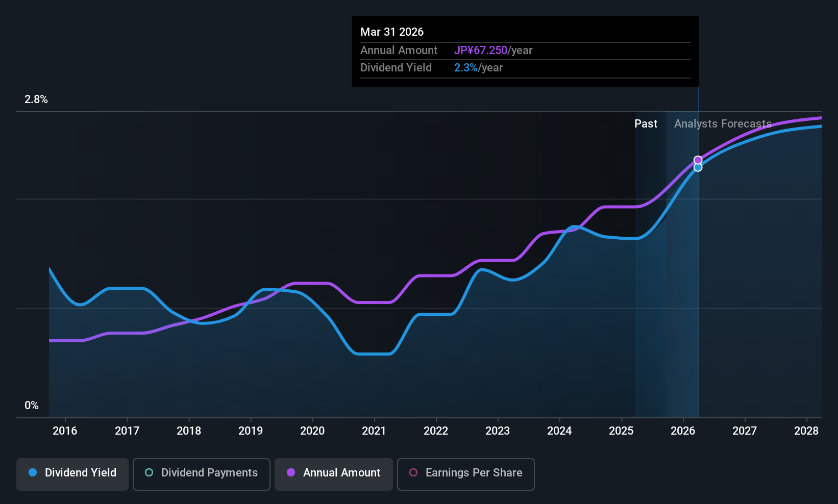Click the Dividend Yield tooltip row label

396,68
